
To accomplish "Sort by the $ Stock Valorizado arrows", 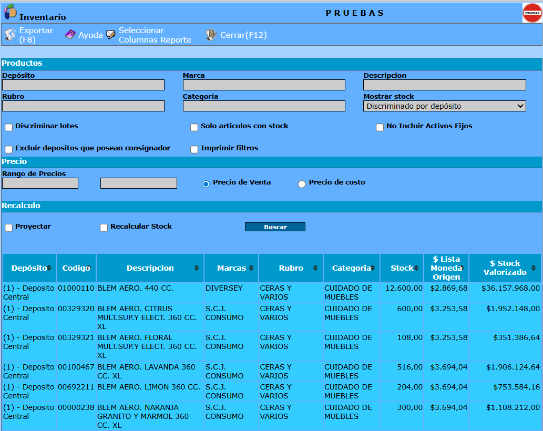I will 533,268.
